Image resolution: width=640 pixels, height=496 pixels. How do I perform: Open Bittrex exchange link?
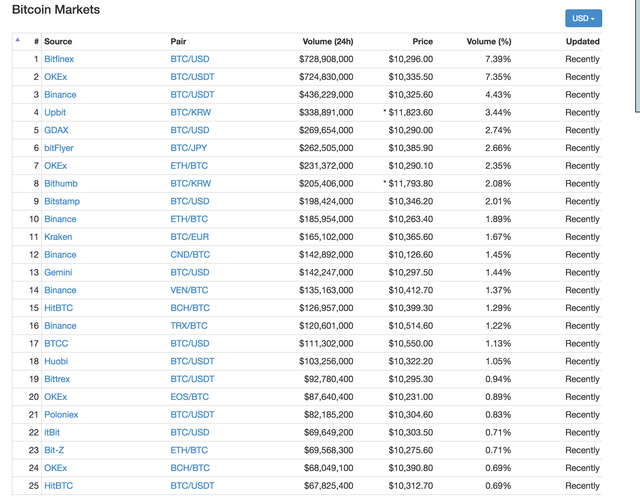(57, 379)
